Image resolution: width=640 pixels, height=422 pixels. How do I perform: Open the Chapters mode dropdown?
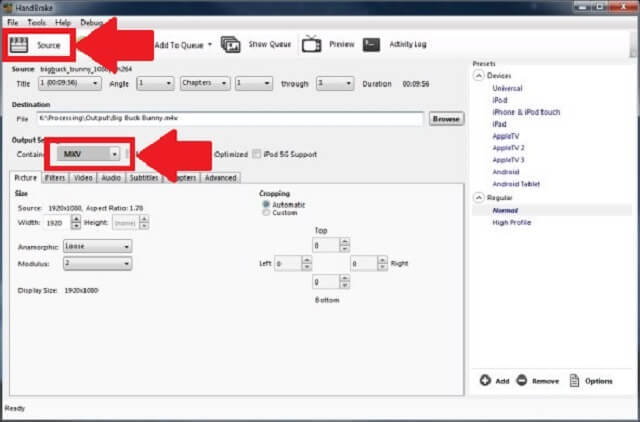click(205, 83)
